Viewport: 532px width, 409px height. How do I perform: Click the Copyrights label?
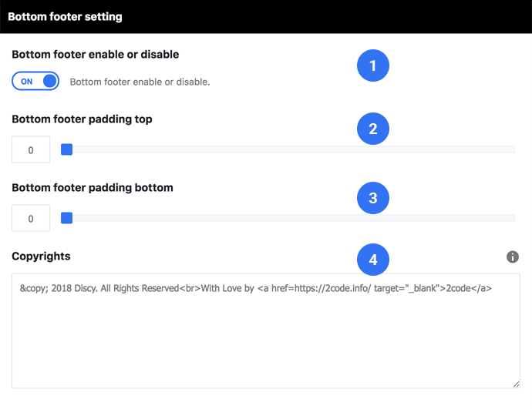[41, 256]
